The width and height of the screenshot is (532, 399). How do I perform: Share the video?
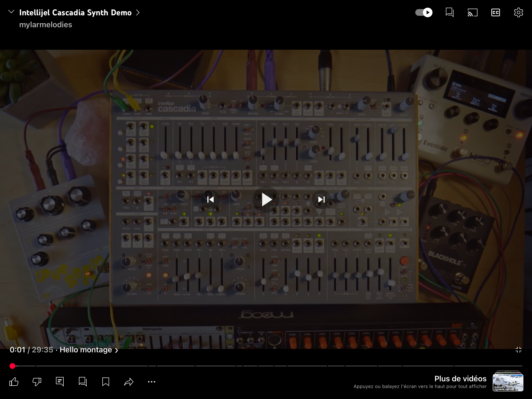tap(129, 382)
